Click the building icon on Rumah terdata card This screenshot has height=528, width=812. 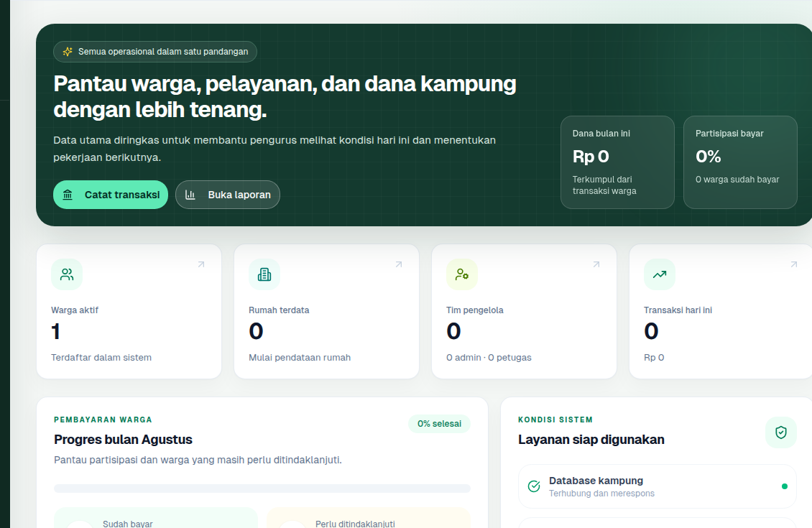264,274
